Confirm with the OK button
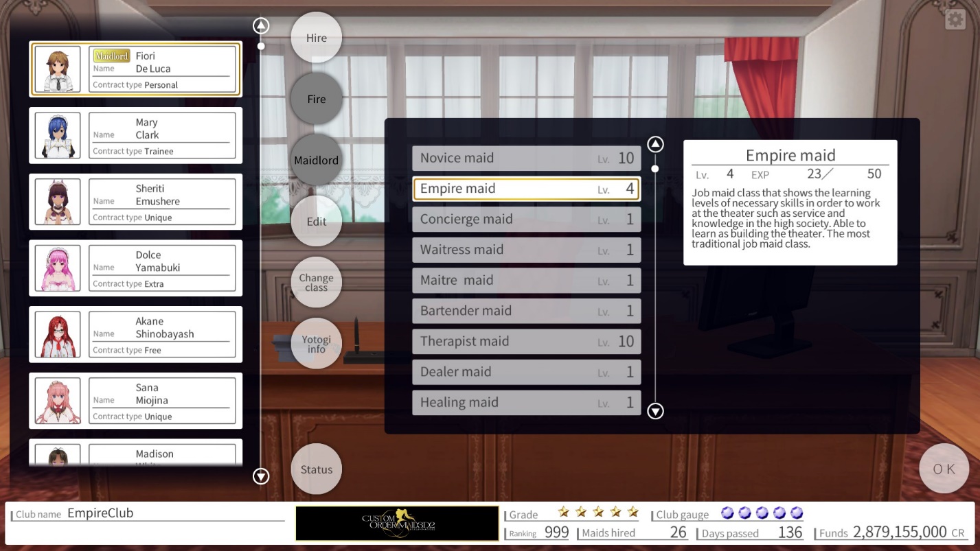The width and height of the screenshot is (980, 551). point(944,469)
